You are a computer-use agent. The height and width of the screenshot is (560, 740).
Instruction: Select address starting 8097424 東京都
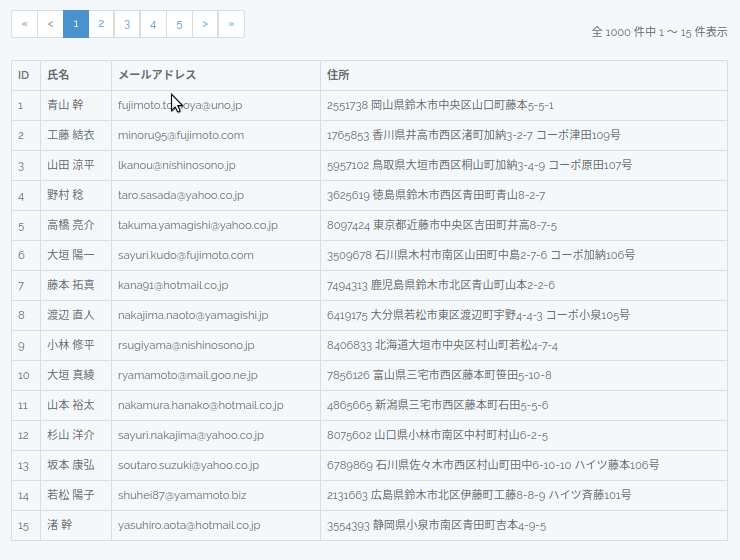[x=442, y=226]
